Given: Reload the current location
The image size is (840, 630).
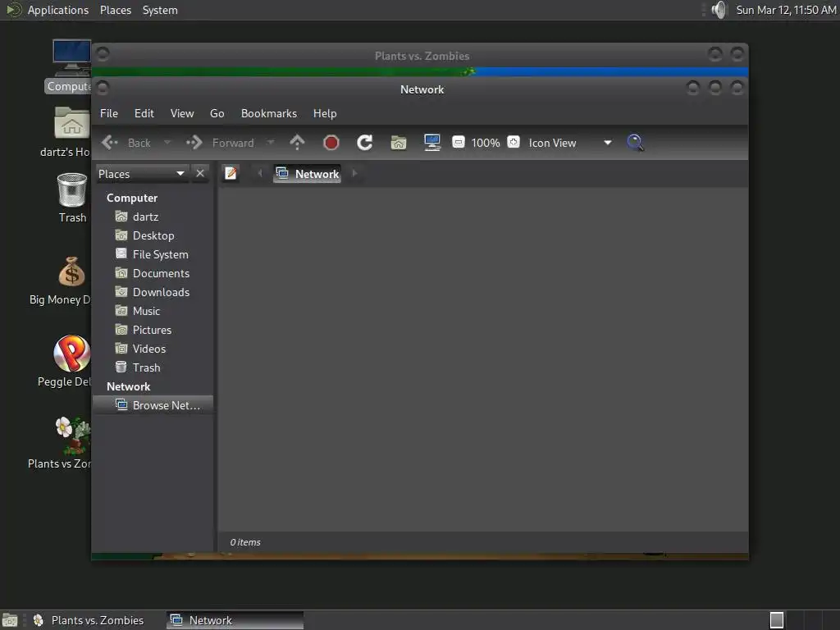Looking at the screenshot, I should coord(365,143).
